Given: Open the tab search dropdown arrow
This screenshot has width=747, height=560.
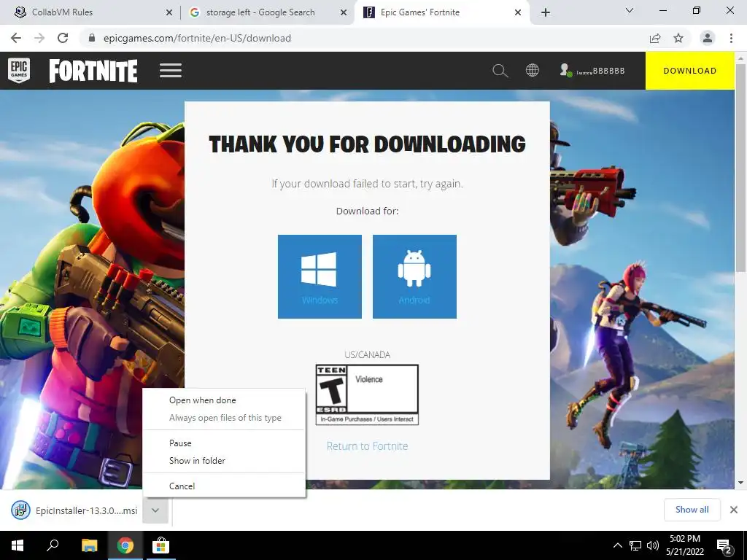Looking at the screenshot, I should (x=630, y=10).
